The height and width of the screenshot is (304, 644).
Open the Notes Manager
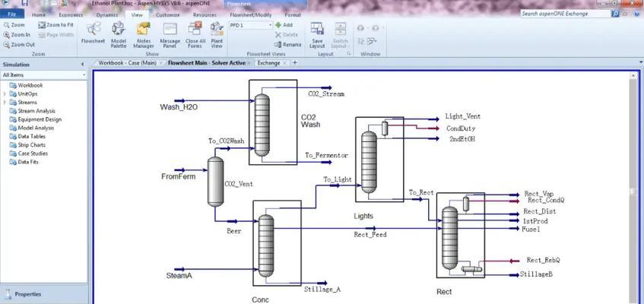[144, 35]
